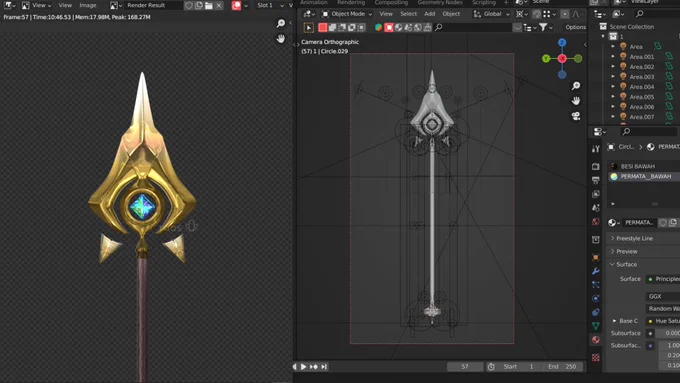The width and height of the screenshot is (680, 383).
Task: Click the End frame field showing 250
Action: pos(562,367)
